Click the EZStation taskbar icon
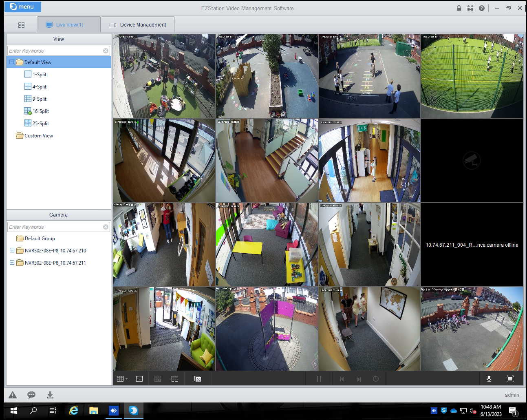Image resolution: width=527 pixels, height=420 pixels. click(134, 411)
